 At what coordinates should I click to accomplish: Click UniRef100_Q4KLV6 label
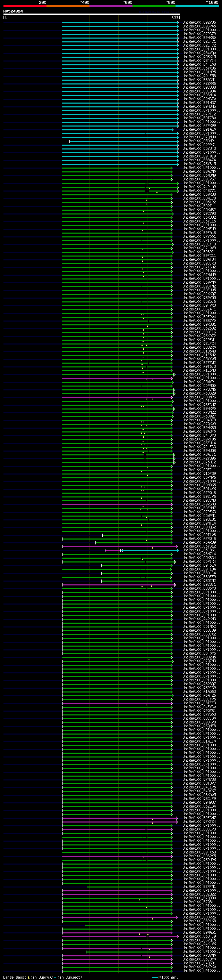click(199, 944)
